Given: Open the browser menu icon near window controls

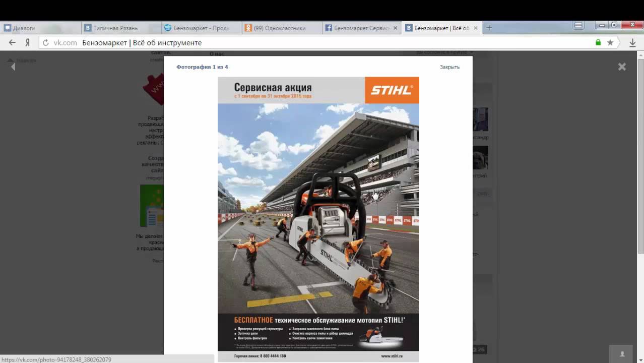Looking at the screenshot, I should (x=578, y=25).
